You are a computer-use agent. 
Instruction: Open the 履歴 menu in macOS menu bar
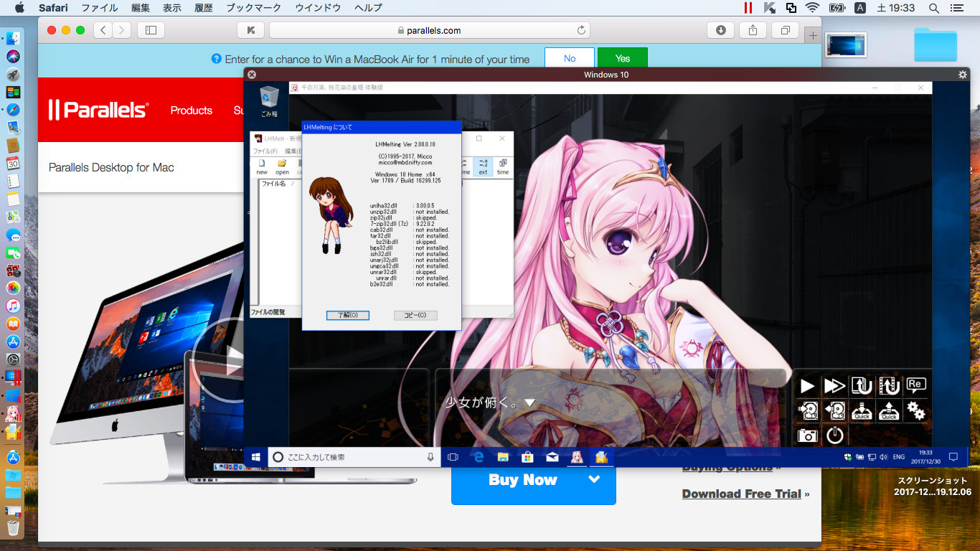pyautogui.click(x=204, y=8)
